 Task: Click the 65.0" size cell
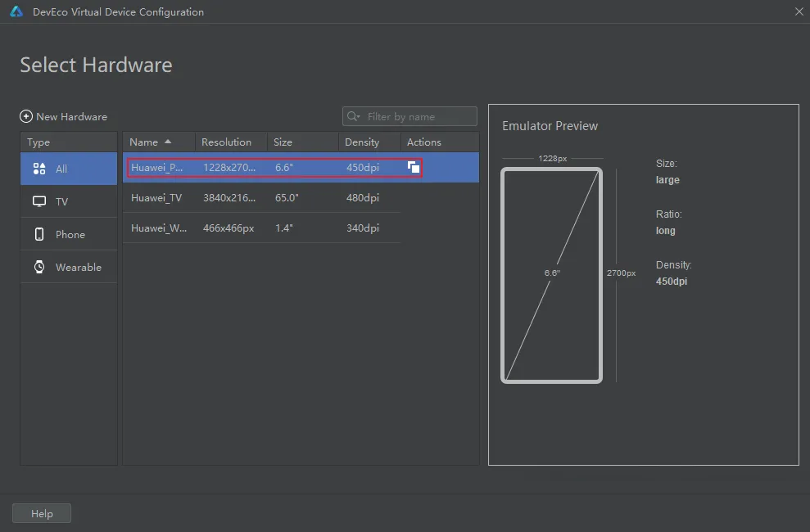tap(287, 197)
